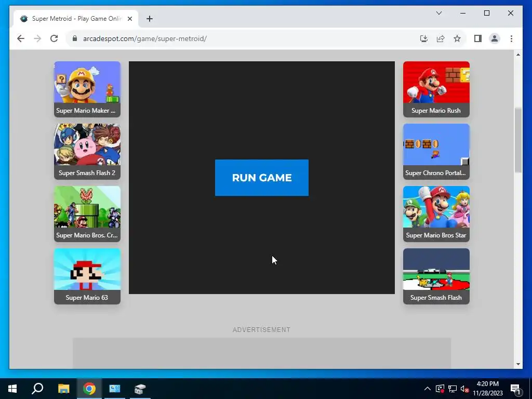Click the network icon in the tray
This screenshot has height=399, width=532.
tap(453, 389)
